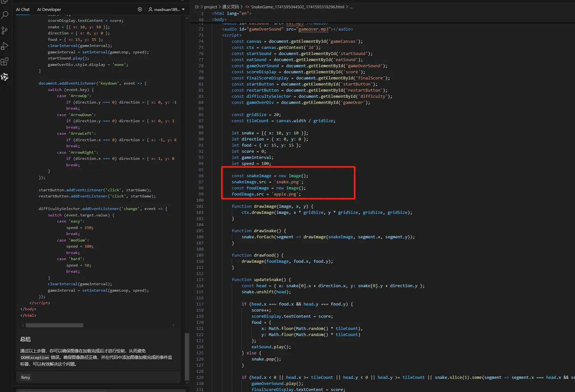Click 'snake.pop();' on line 126
Viewport: 575px width, 392px height.
pyautogui.click(x=266, y=359)
